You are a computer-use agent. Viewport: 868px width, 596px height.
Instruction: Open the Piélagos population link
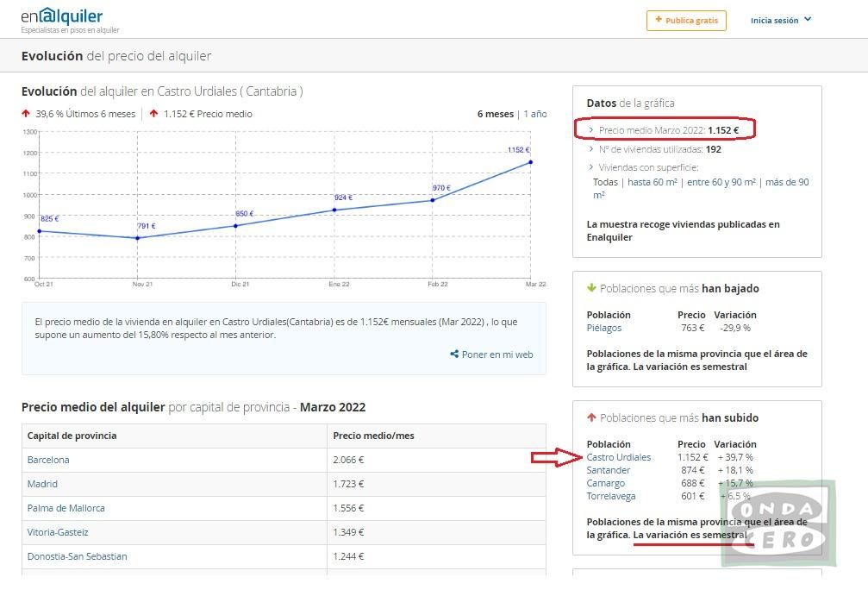click(604, 328)
